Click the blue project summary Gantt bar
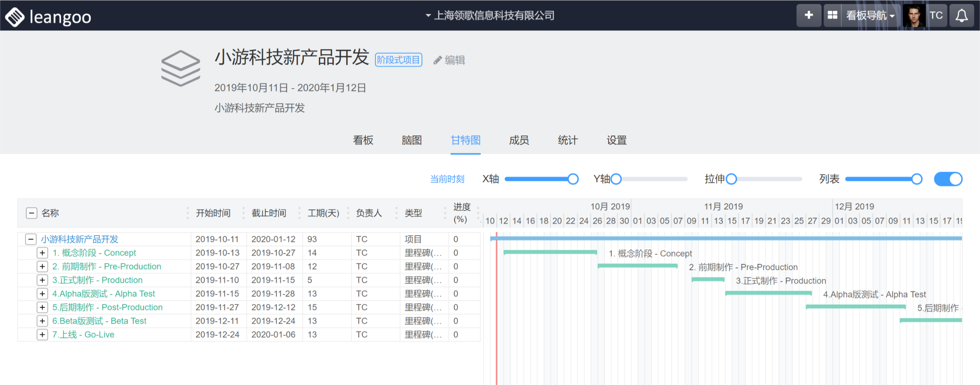Image resolution: width=980 pixels, height=385 pixels. [726, 238]
